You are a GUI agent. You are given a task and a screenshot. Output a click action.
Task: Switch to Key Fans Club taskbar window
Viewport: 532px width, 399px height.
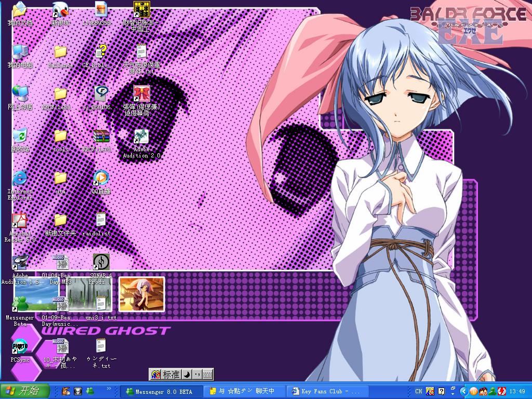click(x=328, y=391)
